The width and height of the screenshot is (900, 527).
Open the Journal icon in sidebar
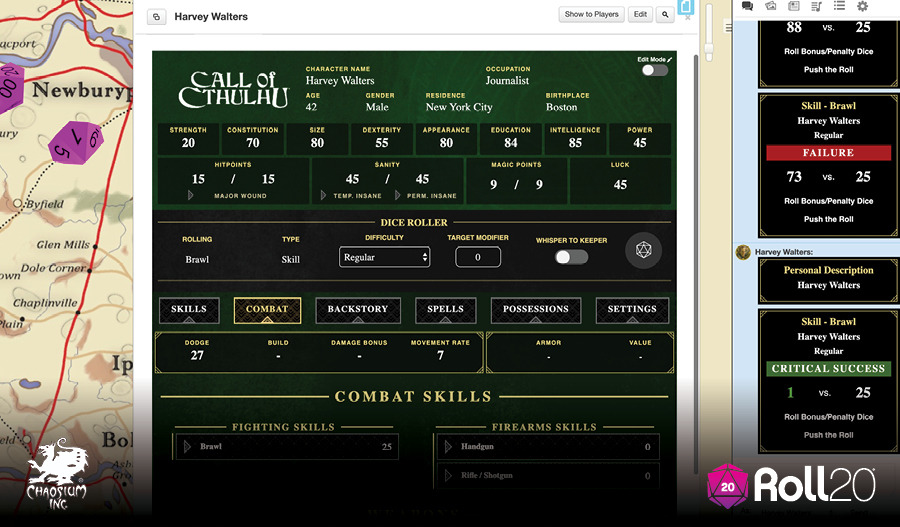pos(793,6)
